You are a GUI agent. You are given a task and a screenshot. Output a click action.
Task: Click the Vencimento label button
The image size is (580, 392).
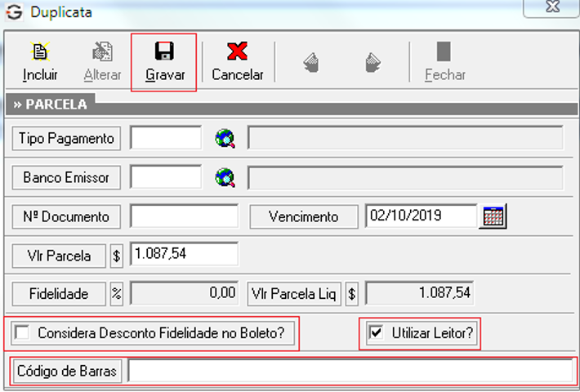coord(304,216)
